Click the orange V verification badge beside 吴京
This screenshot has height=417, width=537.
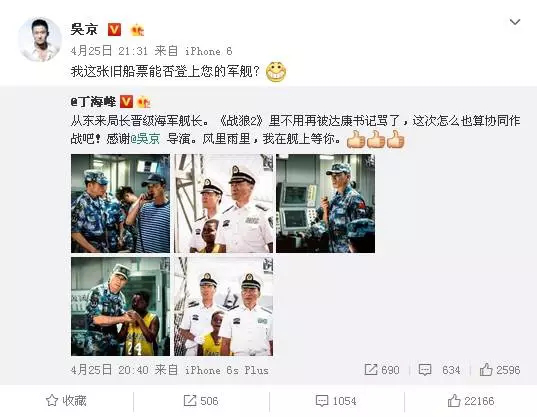pos(114,29)
